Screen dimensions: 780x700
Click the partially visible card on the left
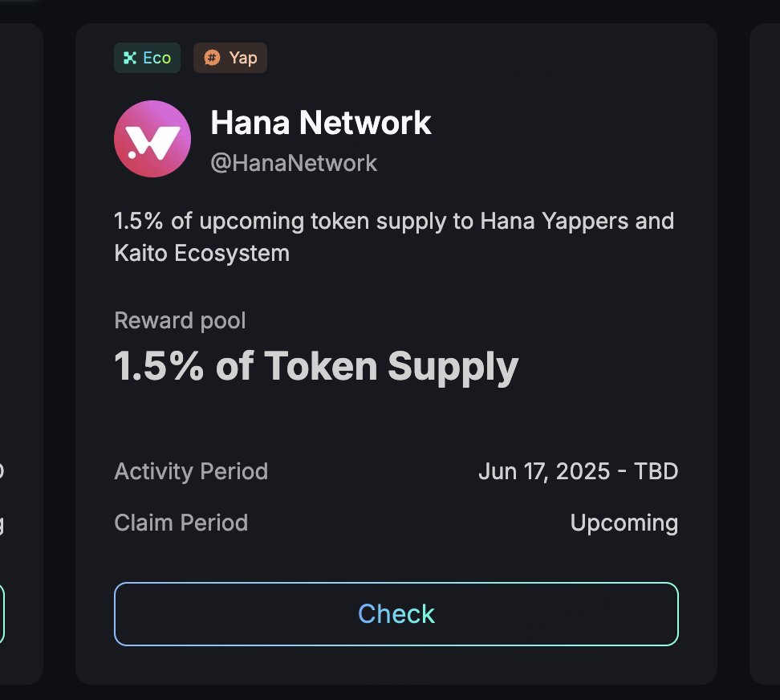[22, 354]
